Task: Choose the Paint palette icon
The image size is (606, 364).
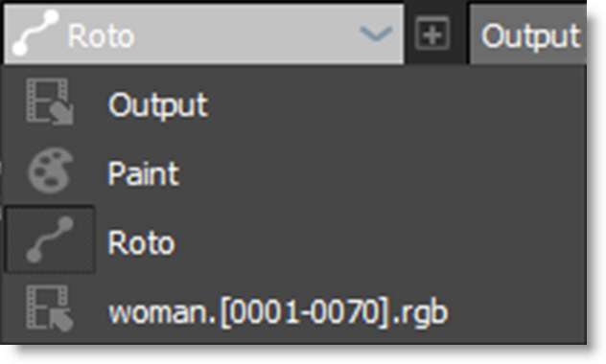Action: click(50, 170)
